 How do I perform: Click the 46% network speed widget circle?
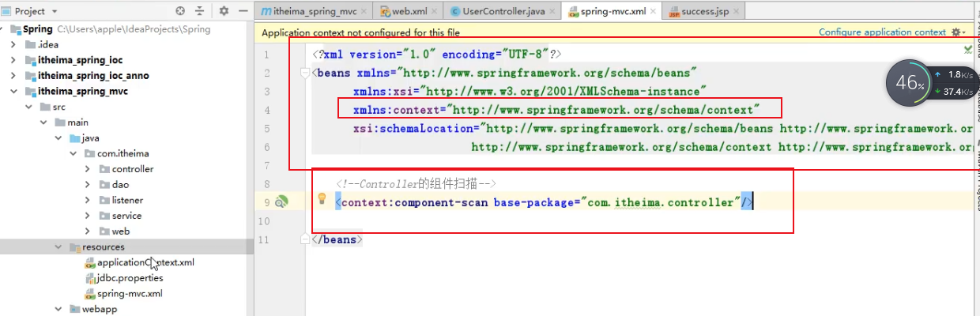click(910, 82)
